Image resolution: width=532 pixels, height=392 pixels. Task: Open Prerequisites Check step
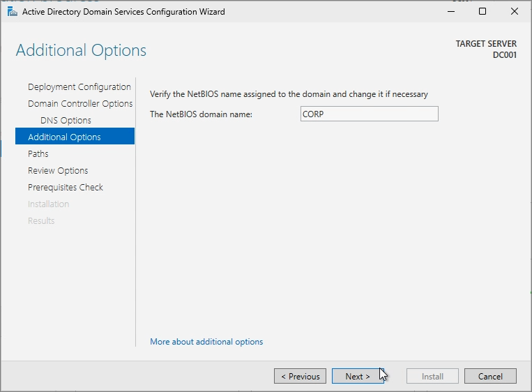tap(66, 188)
